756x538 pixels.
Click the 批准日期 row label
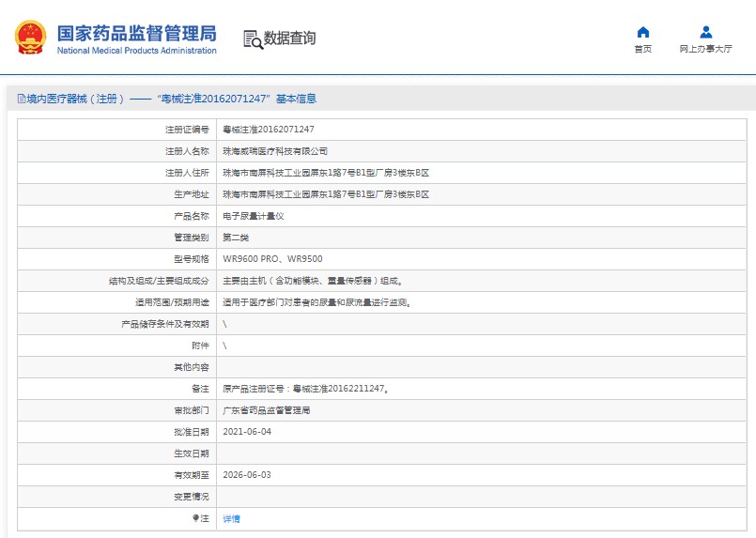[x=192, y=432]
